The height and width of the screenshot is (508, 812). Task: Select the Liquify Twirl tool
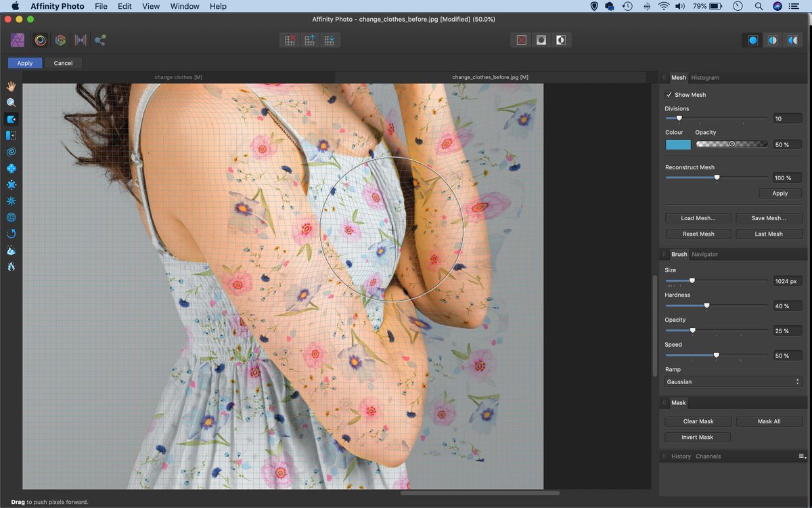[x=11, y=152]
